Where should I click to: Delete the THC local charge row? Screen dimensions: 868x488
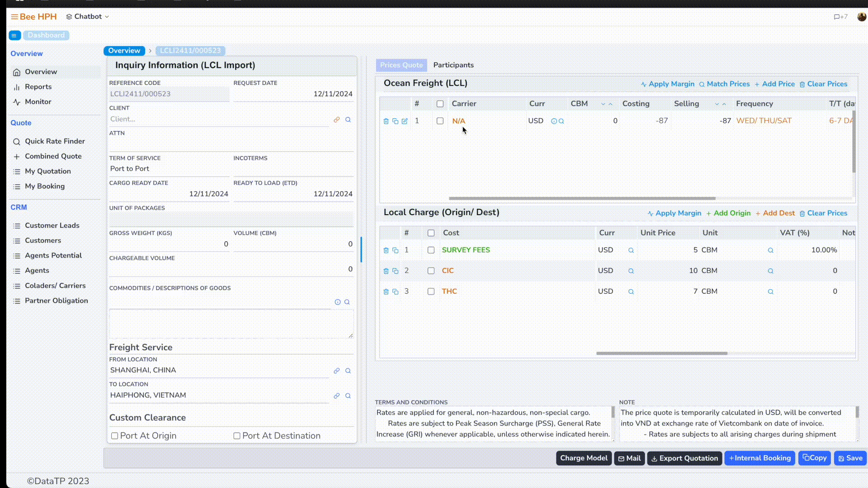click(x=386, y=292)
